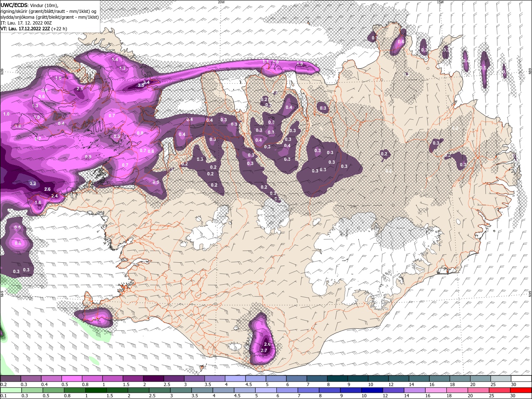This screenshot has height=399, width=532.
Task: Select the 'IT: Lau. 17. 12. 2022 00Z' line
Action: pos(26,23)
